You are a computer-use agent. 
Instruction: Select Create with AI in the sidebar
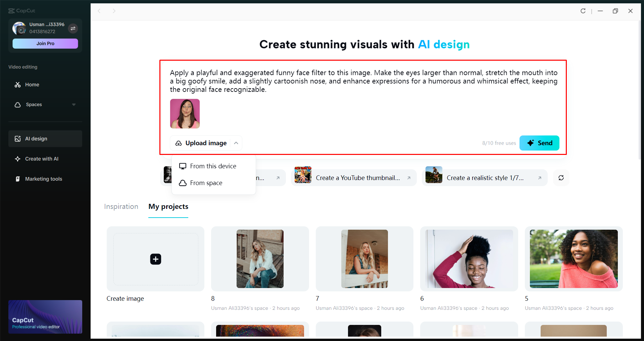tap(41, 159)
